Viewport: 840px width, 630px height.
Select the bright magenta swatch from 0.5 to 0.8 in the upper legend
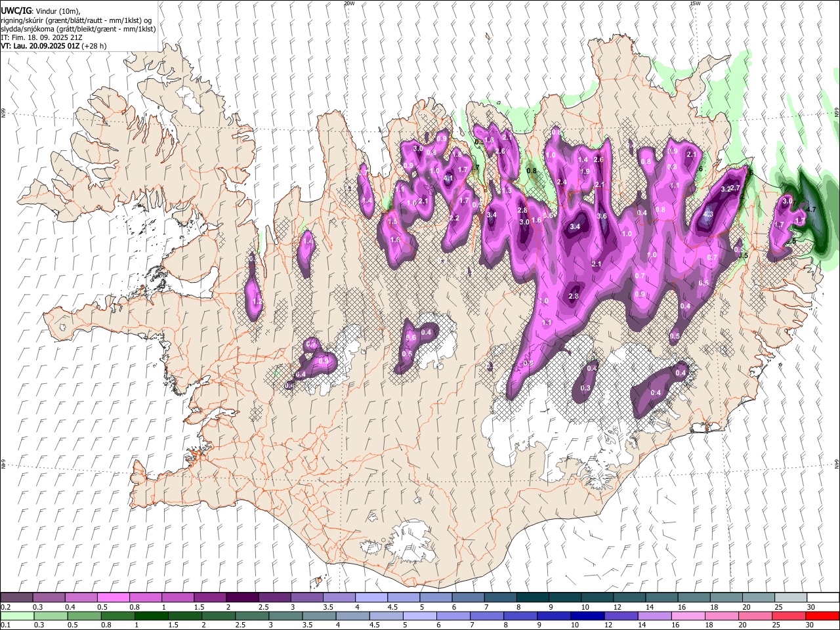[113, 598]
